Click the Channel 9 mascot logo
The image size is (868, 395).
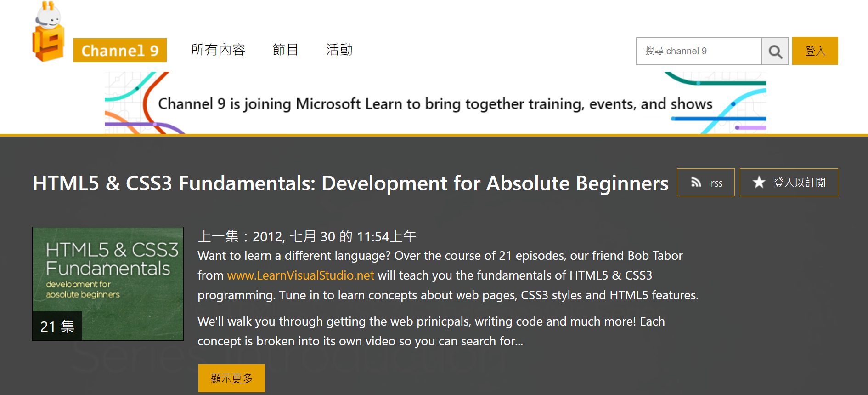[48, 32]
